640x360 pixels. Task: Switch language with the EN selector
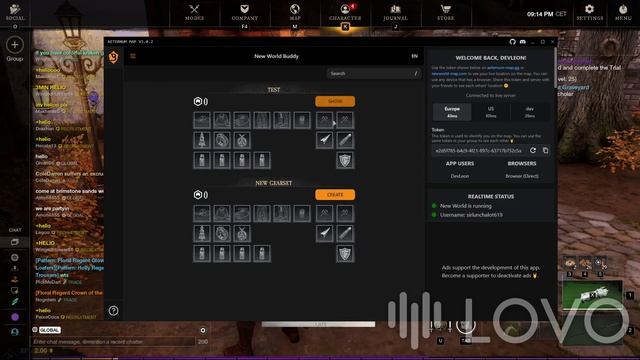(x=414, y=56)
